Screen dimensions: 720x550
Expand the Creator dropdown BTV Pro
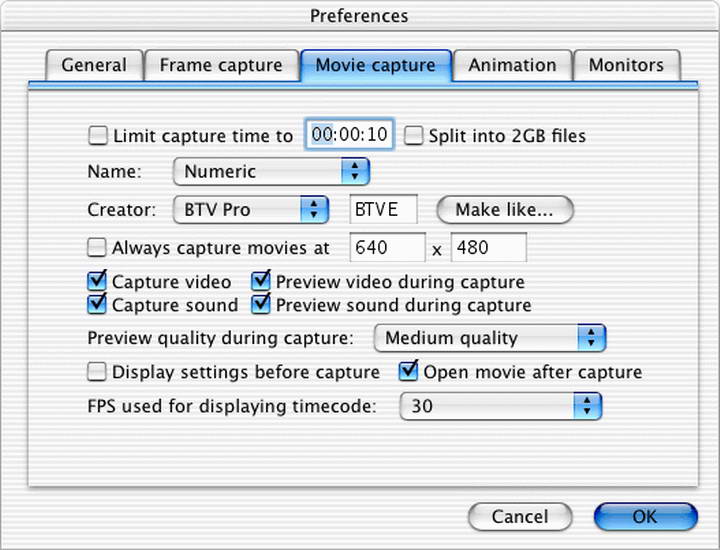pos(250,210)
